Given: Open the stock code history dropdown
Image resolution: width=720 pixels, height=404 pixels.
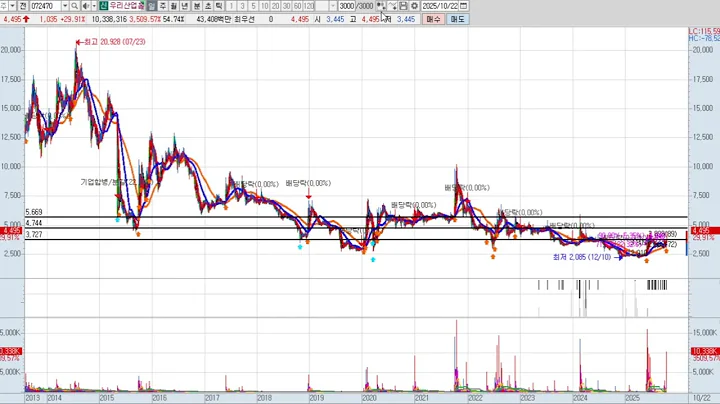Looking at the screenshot, I should coord(65,6).
